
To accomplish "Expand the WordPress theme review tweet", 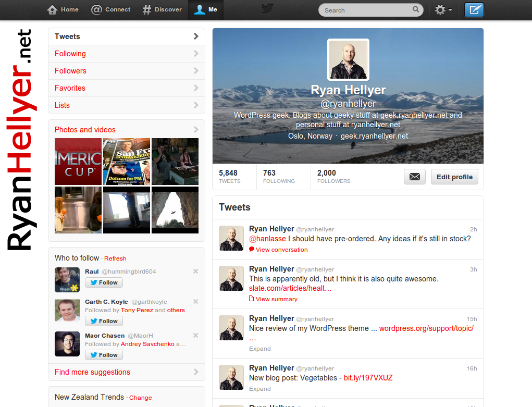I will (260, 349).
